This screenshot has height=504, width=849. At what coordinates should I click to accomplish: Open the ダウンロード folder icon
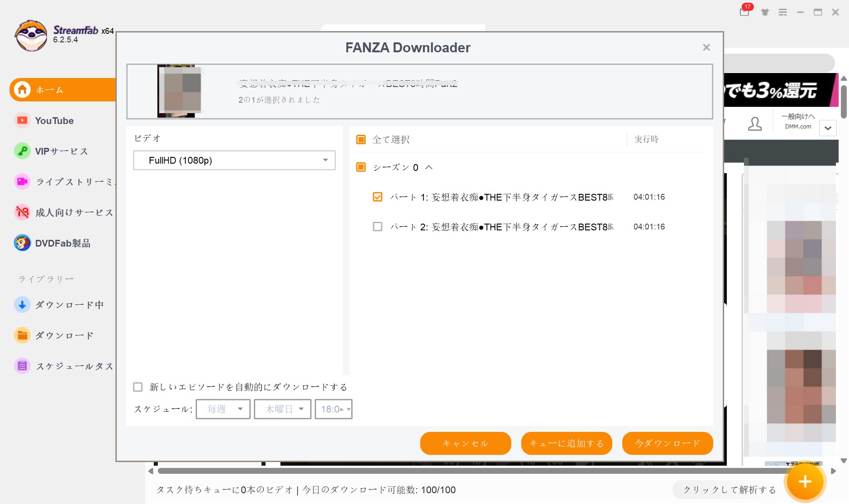(x=22, y=335)
